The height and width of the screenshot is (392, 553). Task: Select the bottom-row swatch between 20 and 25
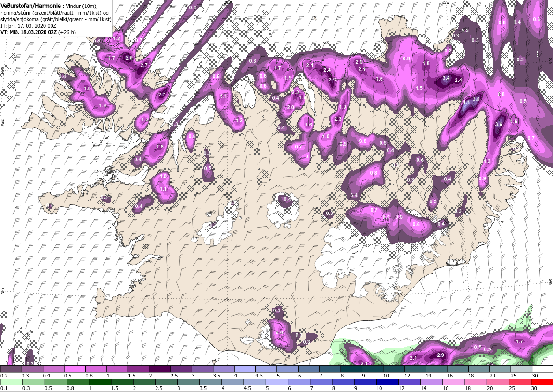tap(498, 382)
